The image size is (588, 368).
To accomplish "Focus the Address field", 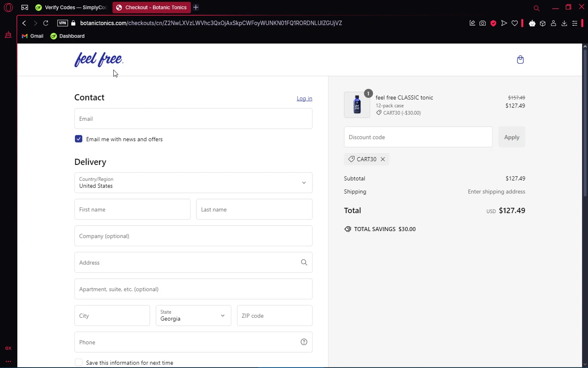I will point(193,262).
